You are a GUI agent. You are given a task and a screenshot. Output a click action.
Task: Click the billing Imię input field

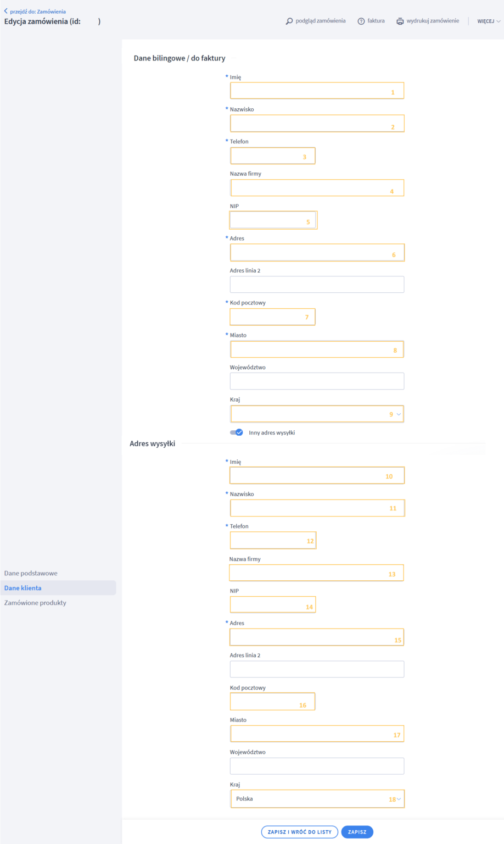[317, 91]
